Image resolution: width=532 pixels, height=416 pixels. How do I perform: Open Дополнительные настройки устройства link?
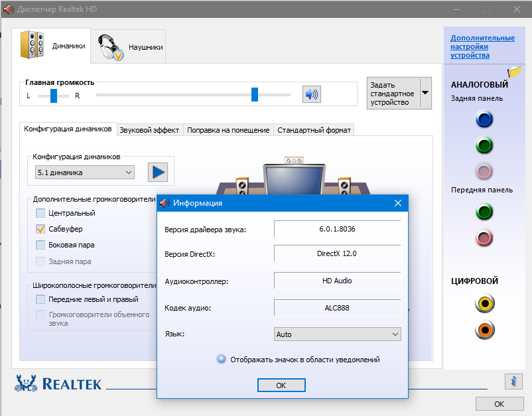pos(482,46)
